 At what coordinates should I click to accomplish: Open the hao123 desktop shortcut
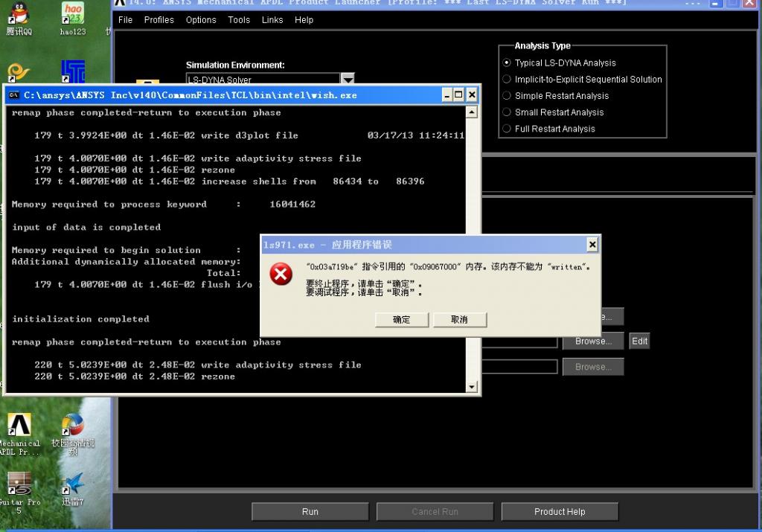click(x=73, y=14)
